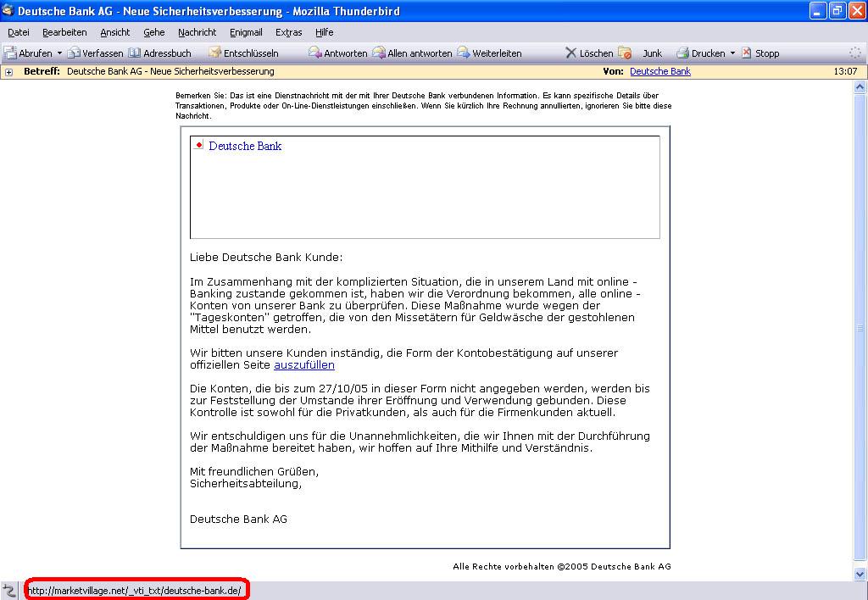
Task: Click the subject text after Betreff
Action: pos(170,71)
